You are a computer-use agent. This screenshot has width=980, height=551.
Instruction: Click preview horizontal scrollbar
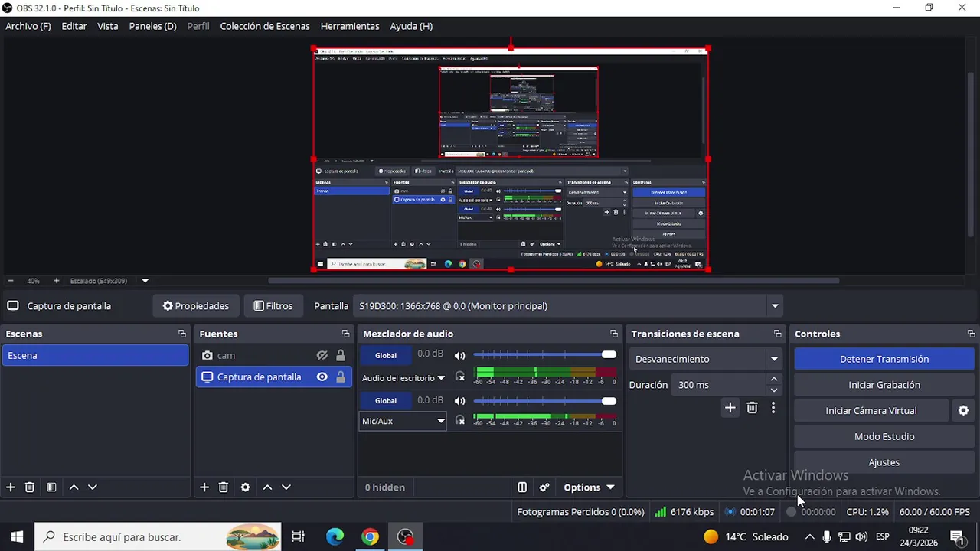553,281
